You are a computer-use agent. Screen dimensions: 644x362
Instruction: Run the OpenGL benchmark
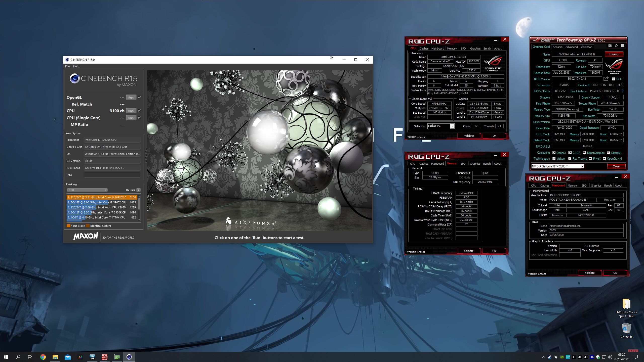pyautogui.click(x=131, y=98)
